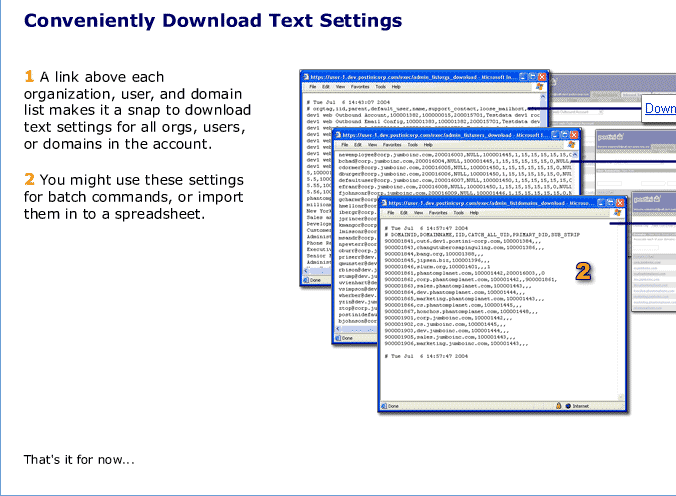The height and width of the screenshot is (496, 676).
Task: Open Tools menu in users download window
Action: click(x=412, y=145)
